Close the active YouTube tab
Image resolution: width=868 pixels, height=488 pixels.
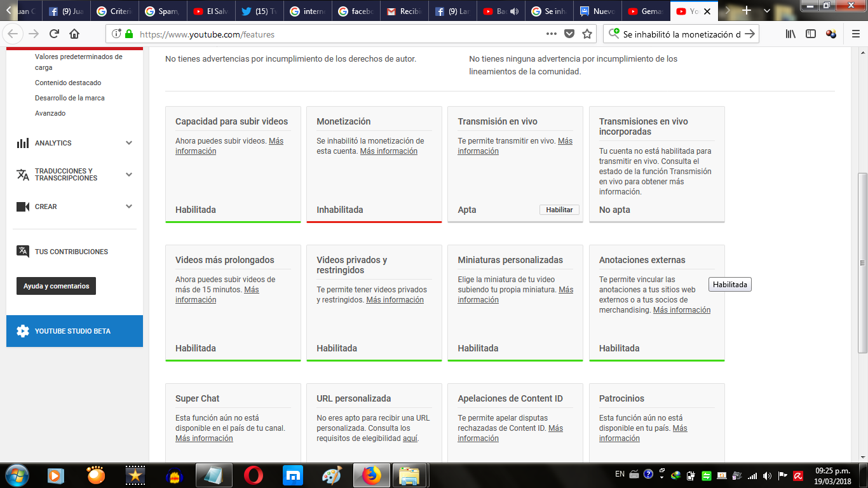coord(707,11)
